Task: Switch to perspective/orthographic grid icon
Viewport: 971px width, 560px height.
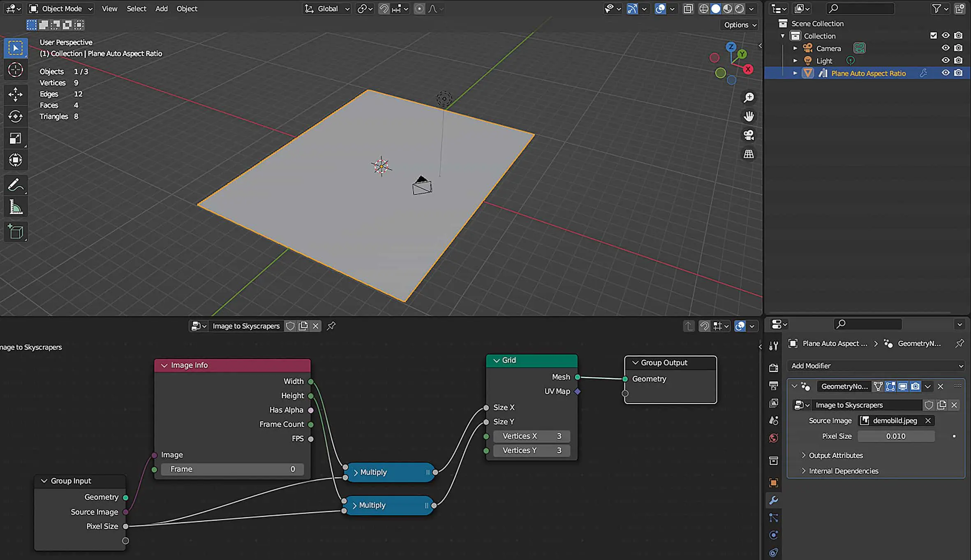Action: [749, 154]
